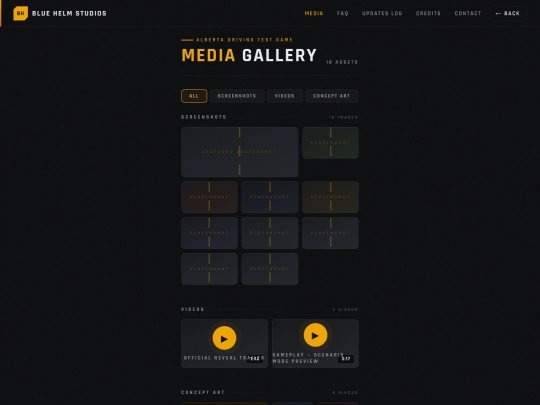
Task: Go to Updates Log
Action: click(x=382, y=13)
